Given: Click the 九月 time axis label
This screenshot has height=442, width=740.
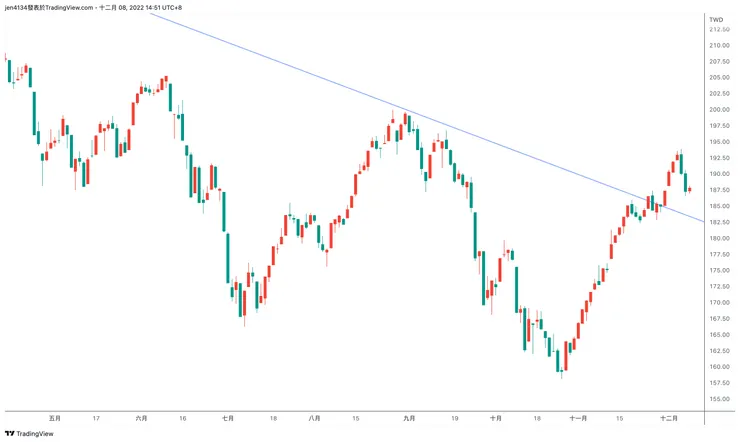Looking at the screenshot, I should click(x=409, y=418).
